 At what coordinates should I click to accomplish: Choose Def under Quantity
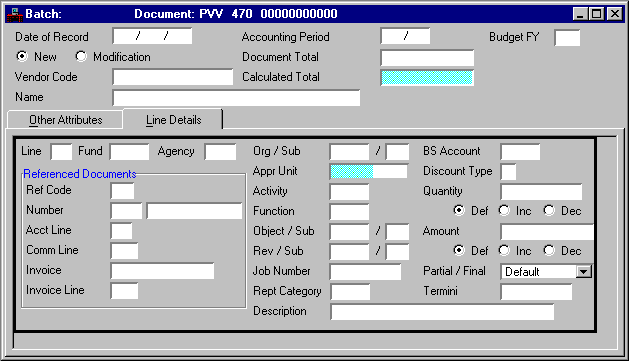[459, 210]
